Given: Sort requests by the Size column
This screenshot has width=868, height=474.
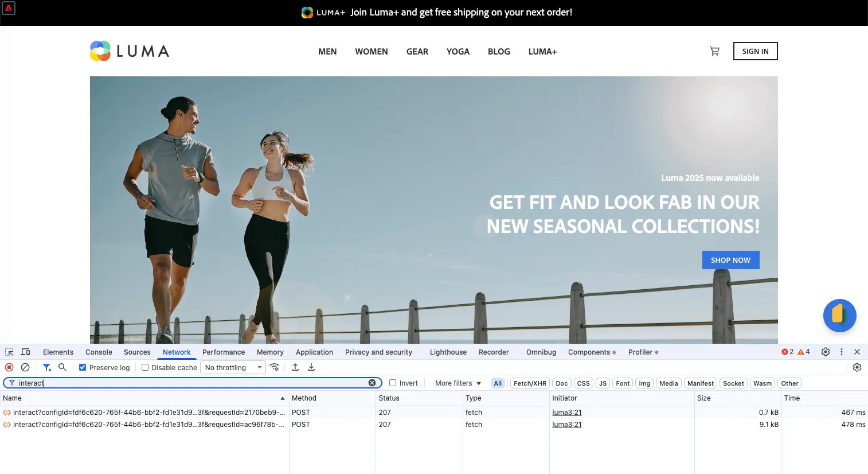Looking at the screenshot, I should [737, 398].
